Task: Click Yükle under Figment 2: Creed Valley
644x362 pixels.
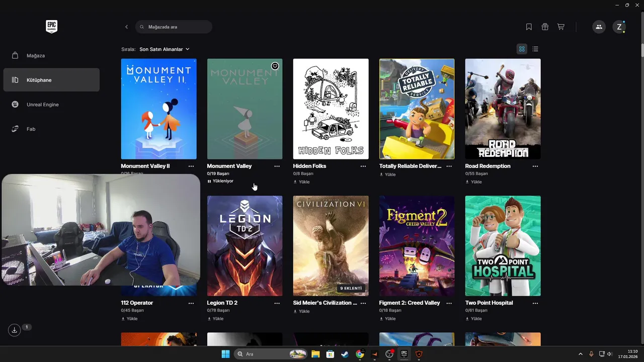Action: click(387, 319)
